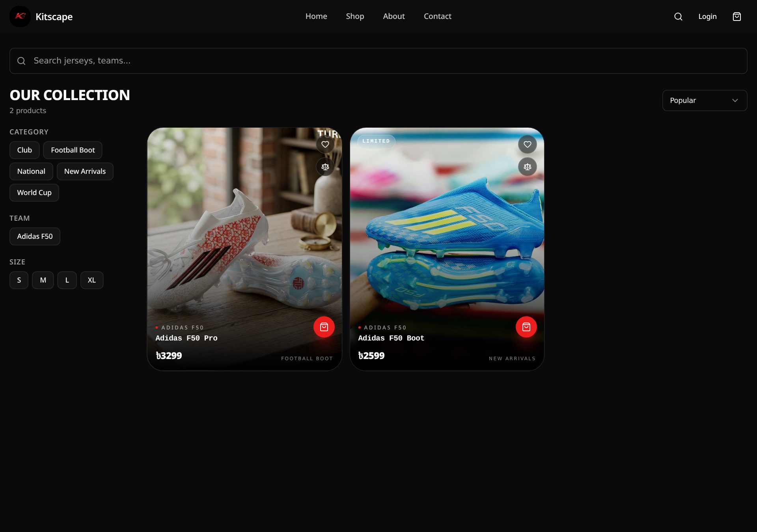Open the Shop menu item
The height and width of the screenshot is (532, 757).
[x=355, y=17]
